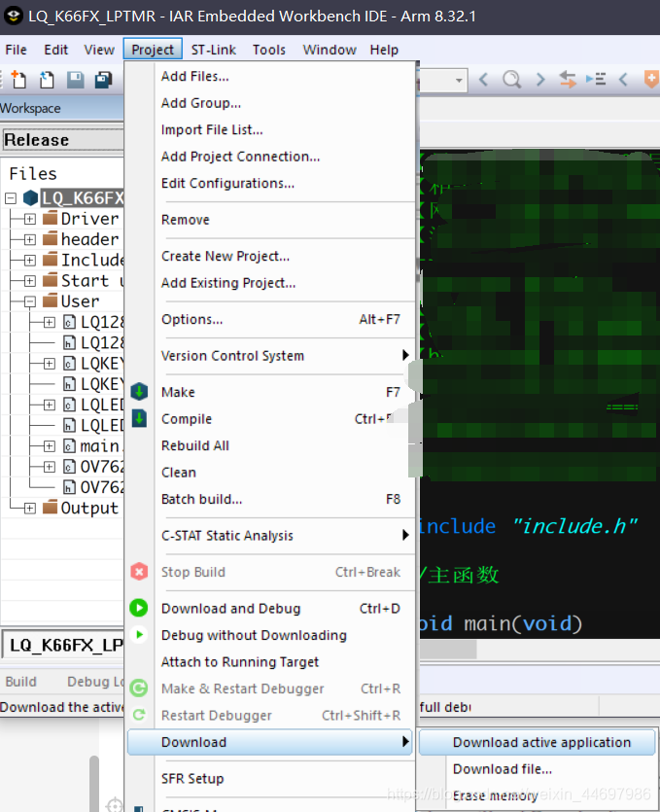The image size is (660, 812).
Task: Choose Batch build... menu entry
Action: pos(271,499)
